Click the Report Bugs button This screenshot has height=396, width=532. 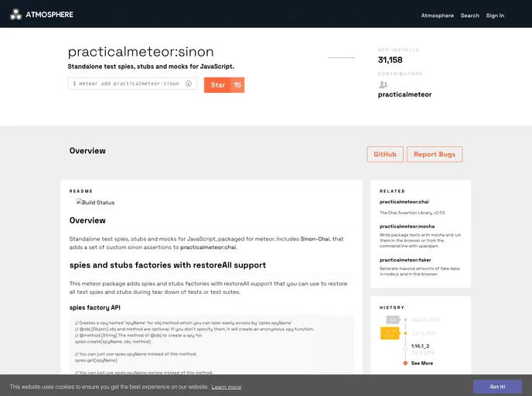point(435,155)
